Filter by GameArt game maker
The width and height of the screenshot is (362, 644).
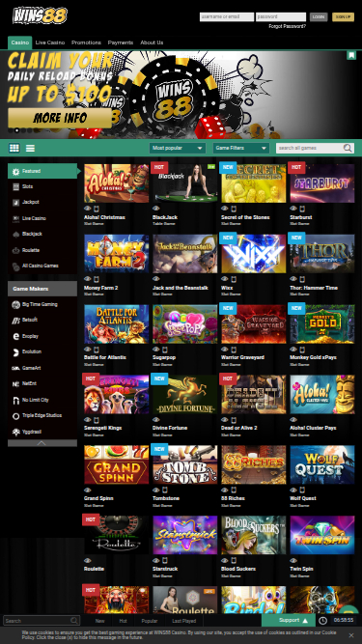[42, 368]
